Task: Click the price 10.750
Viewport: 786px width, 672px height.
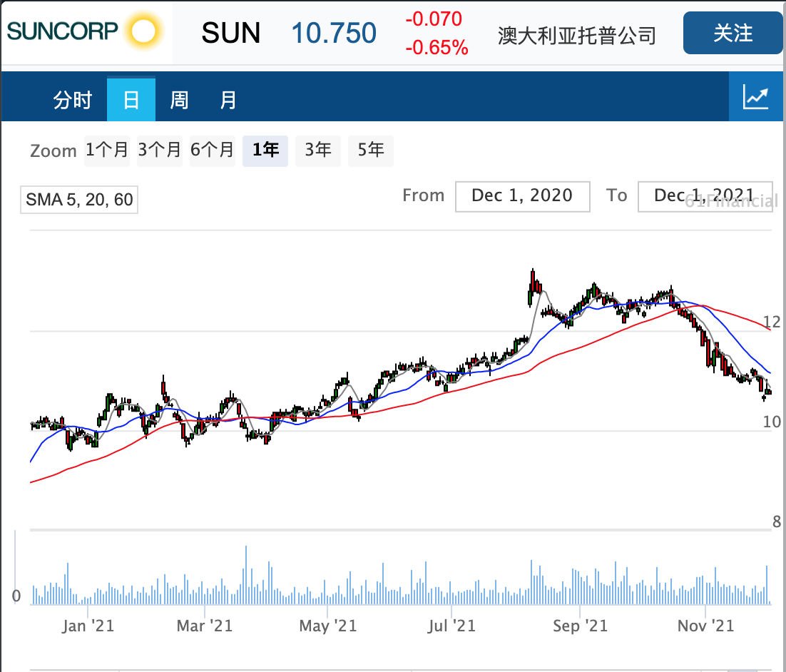Action: point(334,33)
